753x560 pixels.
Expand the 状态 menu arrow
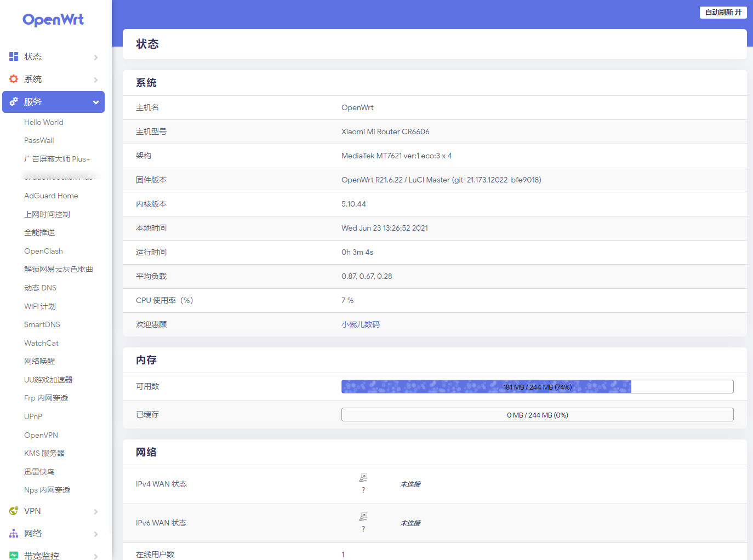click(x=96, y=57)
